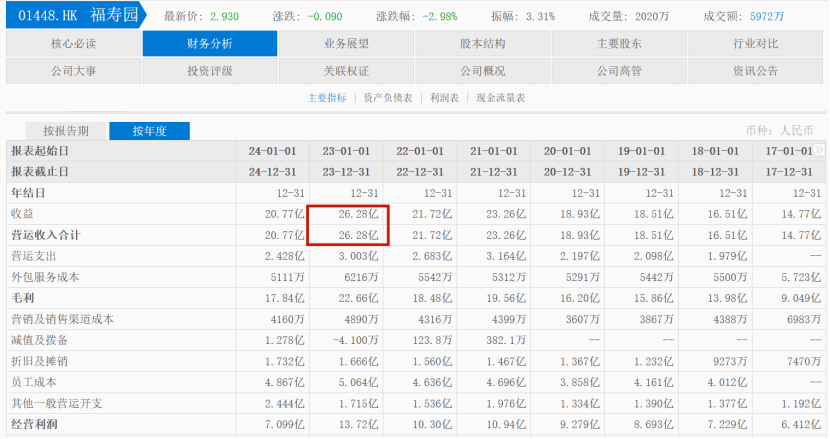Open the 现金流量表 link
Screen dimensions: 830x439
(x=500, y=98)
